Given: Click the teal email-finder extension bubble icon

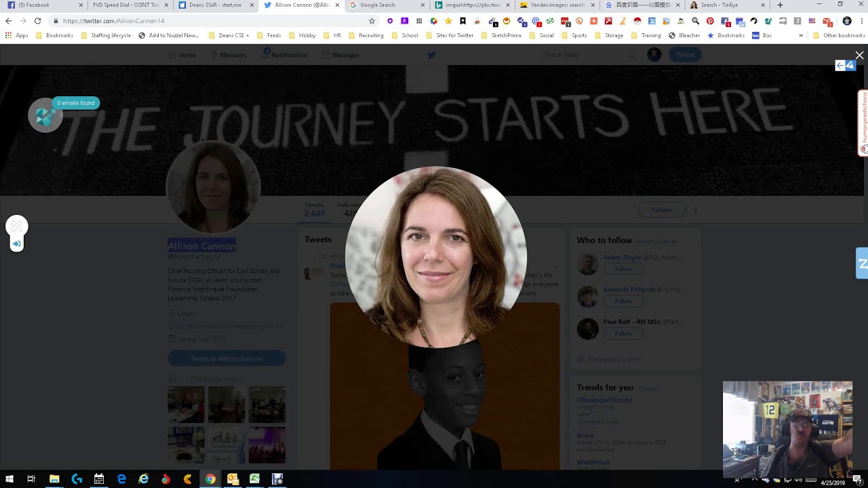Looking at the screenshot, I should (45, 117).
